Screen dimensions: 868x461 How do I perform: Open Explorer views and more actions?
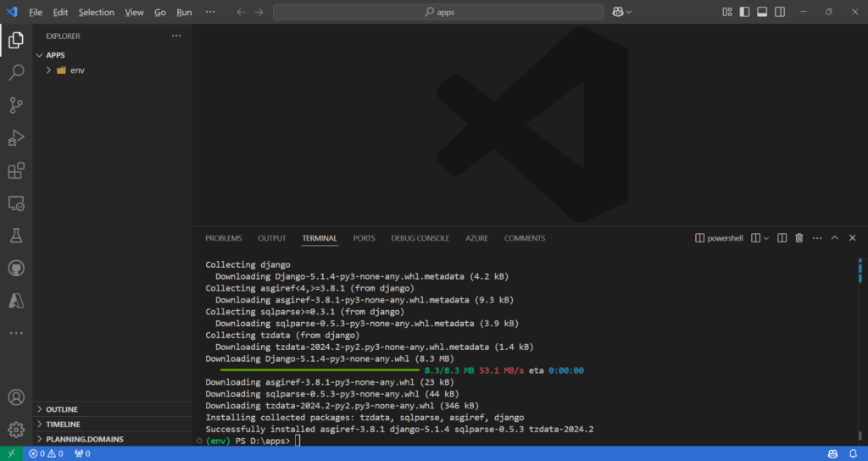[176, 36]
